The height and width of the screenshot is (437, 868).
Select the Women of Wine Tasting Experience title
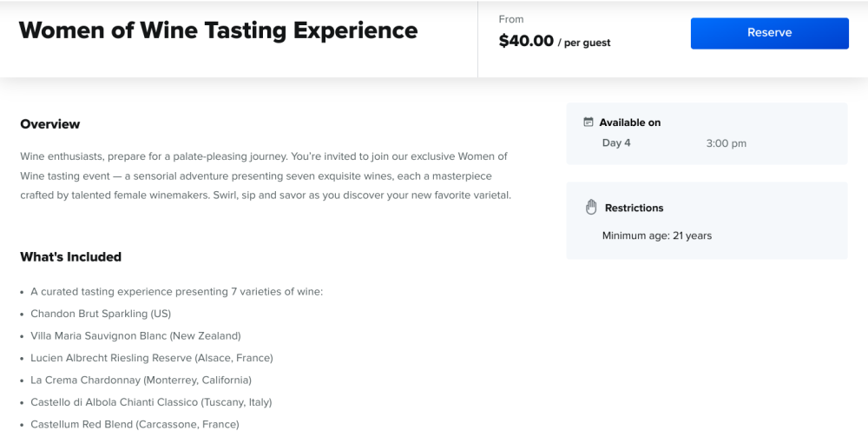(218, 30)
